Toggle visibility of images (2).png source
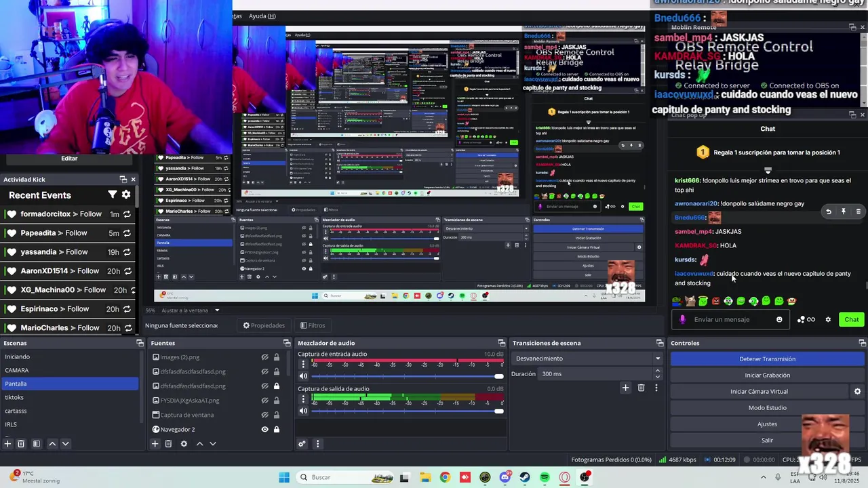 (x=265, y=357)
